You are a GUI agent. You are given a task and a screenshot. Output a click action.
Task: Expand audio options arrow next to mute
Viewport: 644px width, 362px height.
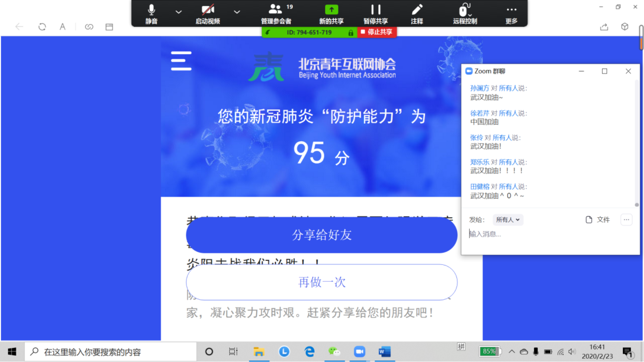(179, 12)
